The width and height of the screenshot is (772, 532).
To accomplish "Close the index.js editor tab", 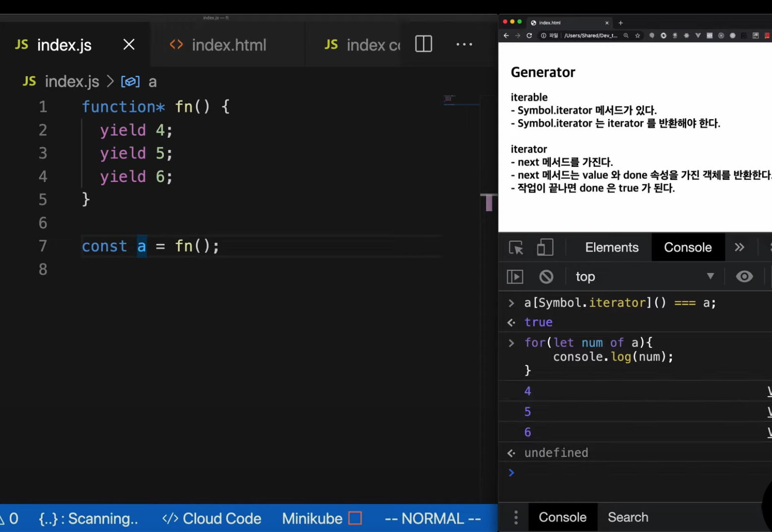I will point(129,45).
